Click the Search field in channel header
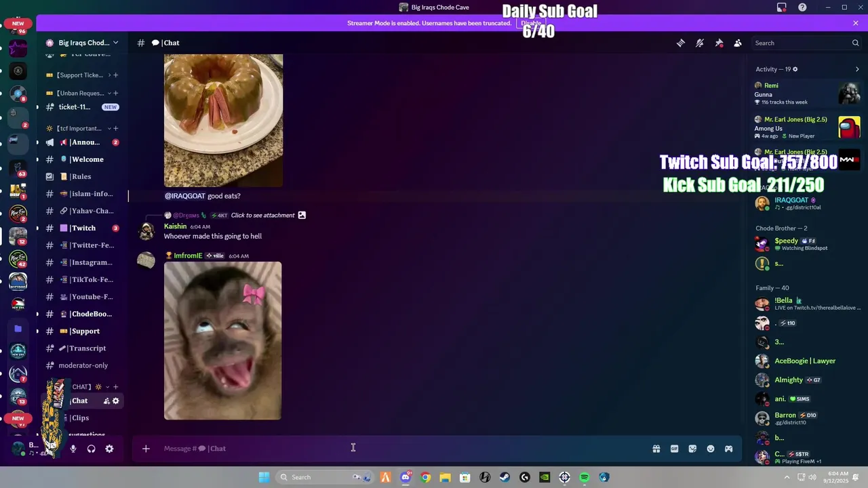The width and height of the screenshot is (868, 488). coord(806,43)
